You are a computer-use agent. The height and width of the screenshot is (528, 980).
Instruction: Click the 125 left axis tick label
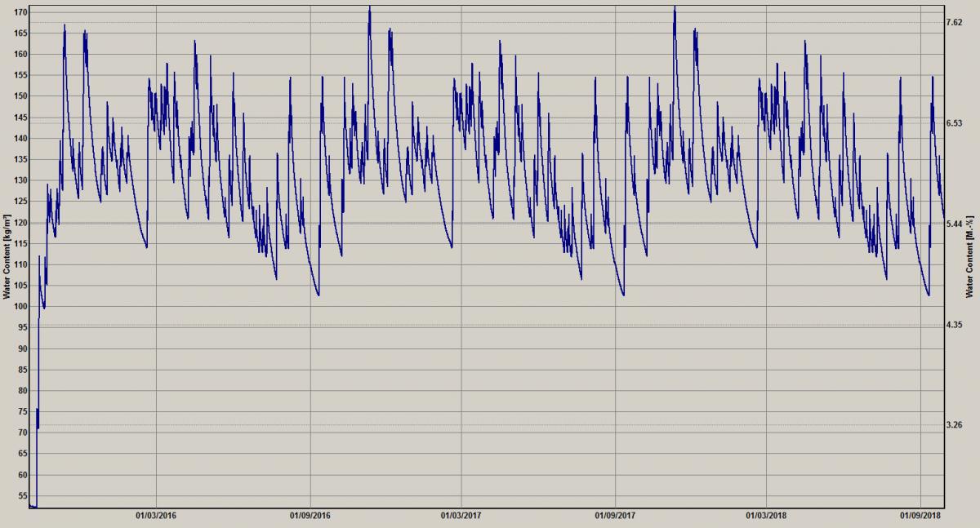(22, 202)
